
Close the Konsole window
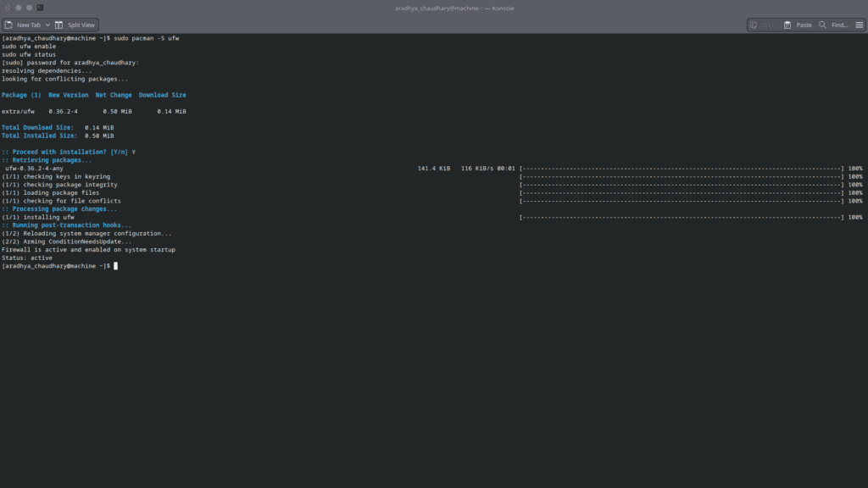point(8,8)
